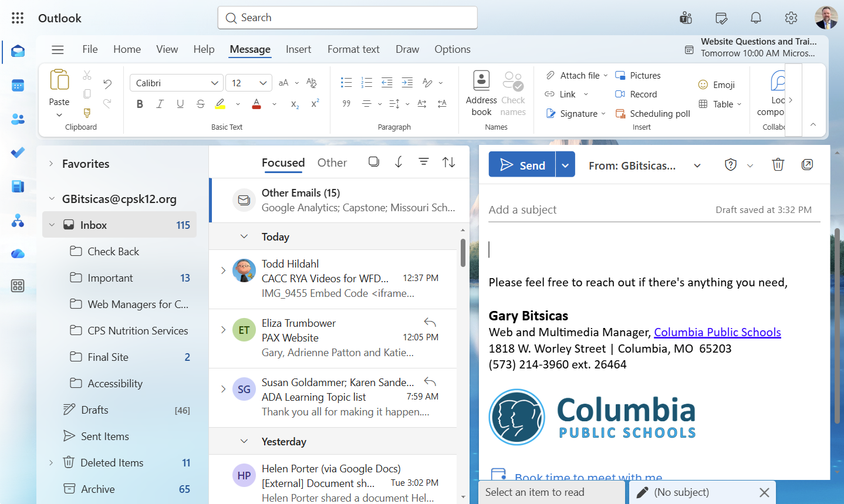844x504 pixels.
Task: Switch to Insert ribbon tab
Action: [298, 49]
